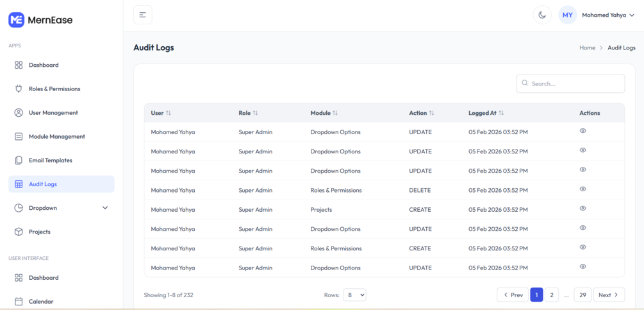
Task: View details eye icon in second row
Action: 582,150
